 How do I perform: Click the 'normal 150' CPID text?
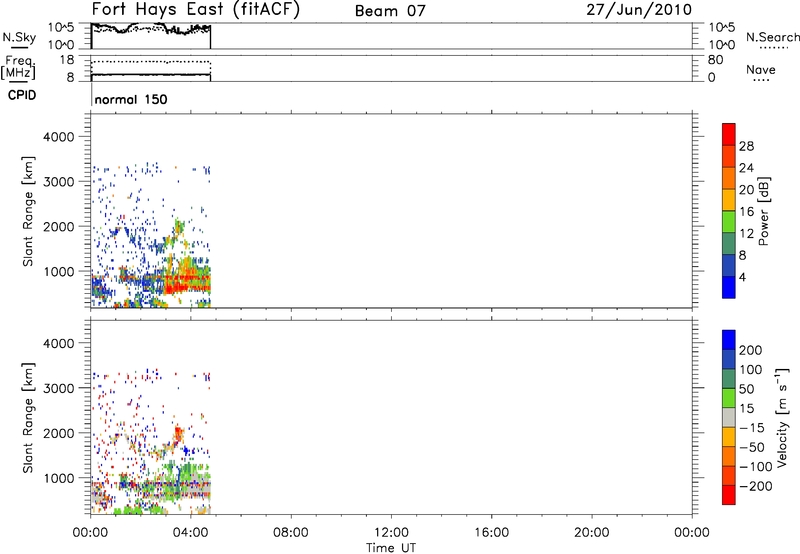pos(131,99)
